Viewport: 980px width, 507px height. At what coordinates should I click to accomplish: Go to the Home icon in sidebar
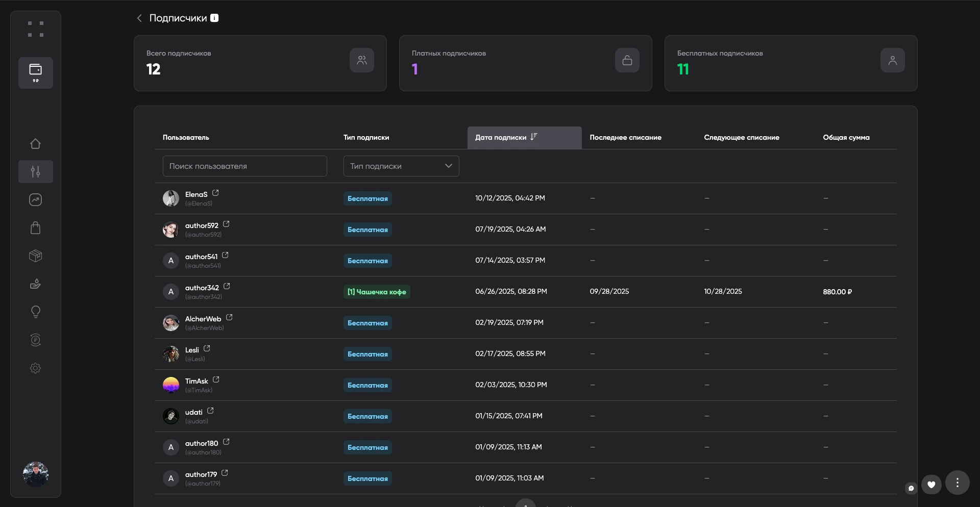[35, 144]
